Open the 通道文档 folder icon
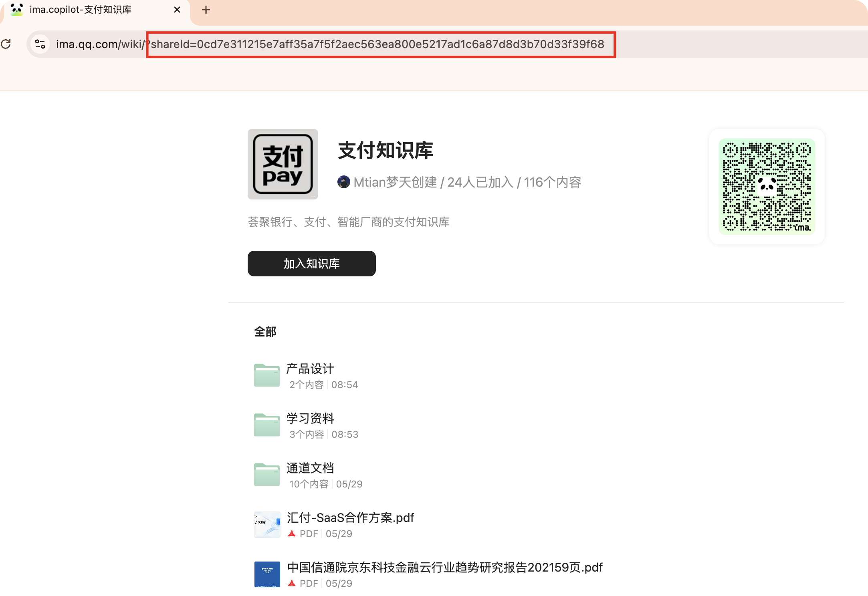The image size is (868, 596). point(267,475)
